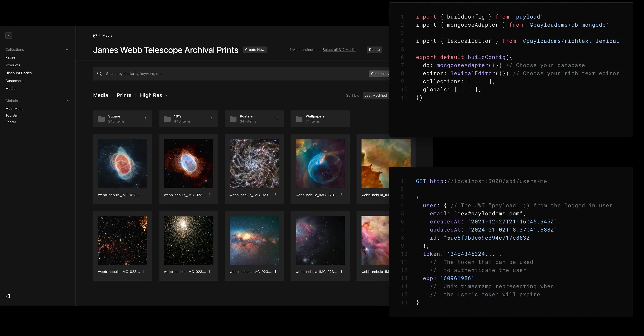Screen dimensions: 644x336
Task: Open Customers collection in sidebar
Action: point(14,81)
